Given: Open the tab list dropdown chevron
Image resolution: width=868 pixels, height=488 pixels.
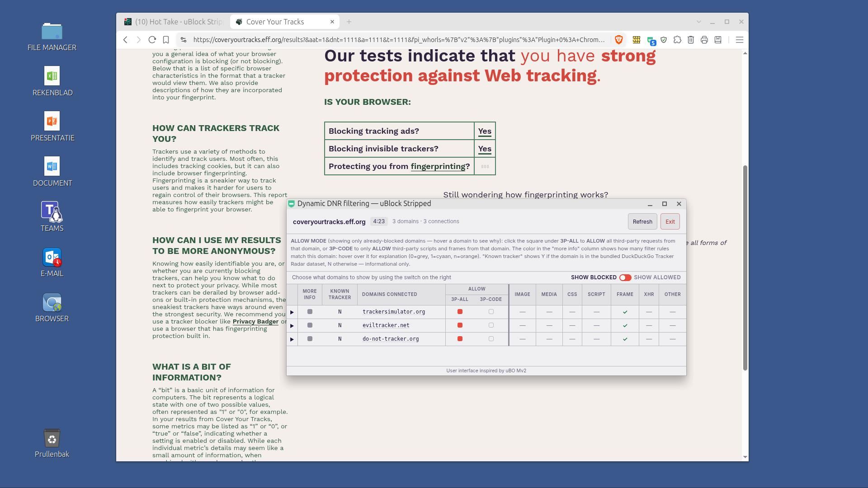Looking at the screenshot, I should tap(699, 22).
